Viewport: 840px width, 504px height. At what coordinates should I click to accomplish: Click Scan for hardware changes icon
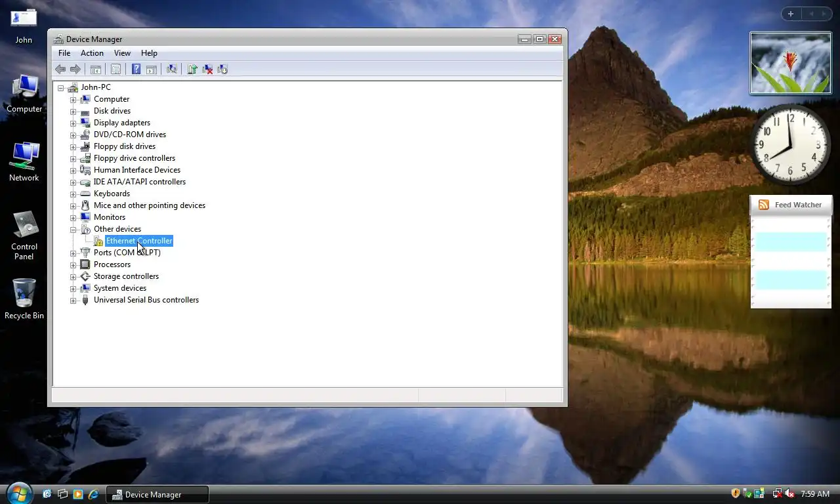coord(172,69)
